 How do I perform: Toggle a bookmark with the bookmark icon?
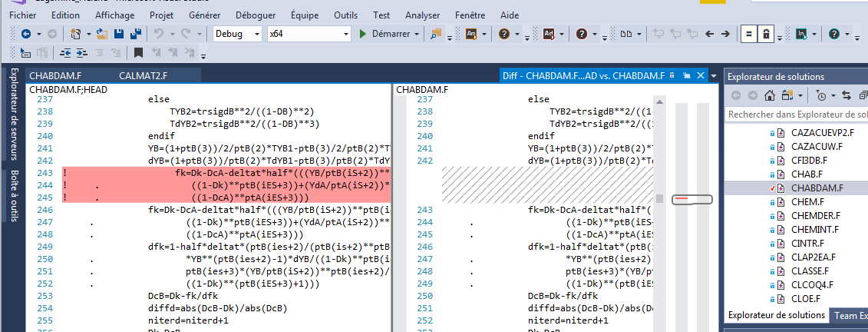point(138,53)
